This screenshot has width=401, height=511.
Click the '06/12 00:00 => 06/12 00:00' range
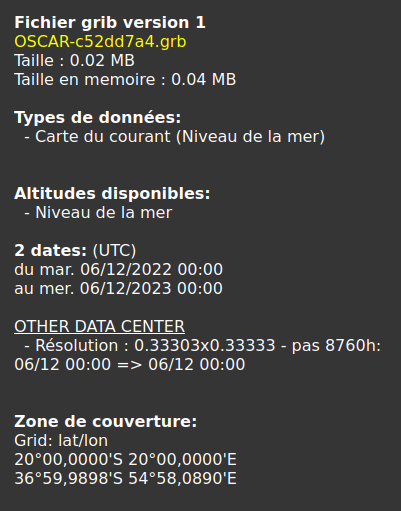pyautogui.click(x=130, y=365)
